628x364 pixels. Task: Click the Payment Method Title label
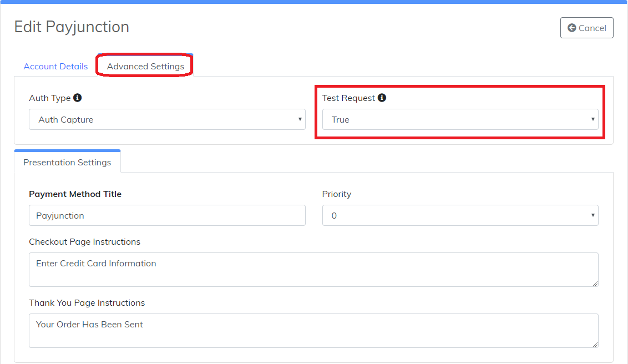pyautogui.click(x=75, y=194)
